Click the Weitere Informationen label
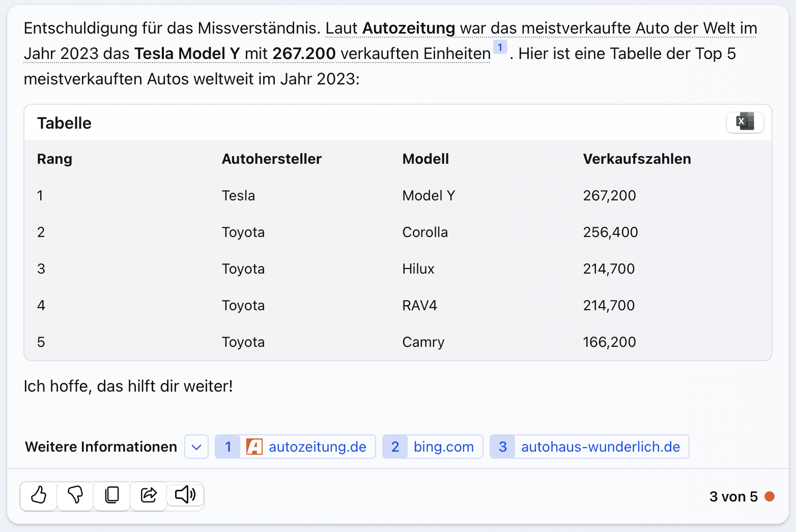This screenshot has height=532, width=796. (x=101, y=447)
